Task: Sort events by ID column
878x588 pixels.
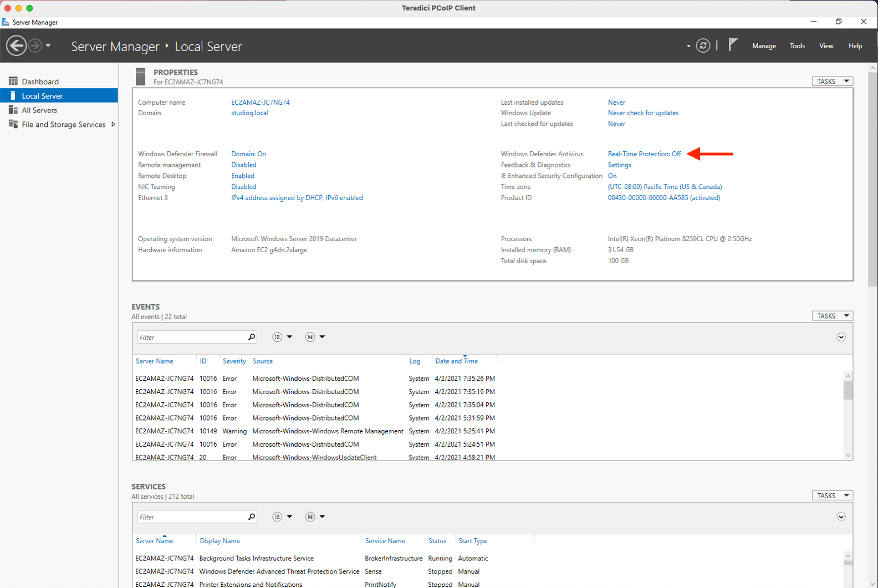Action: [x=203, y=361]
